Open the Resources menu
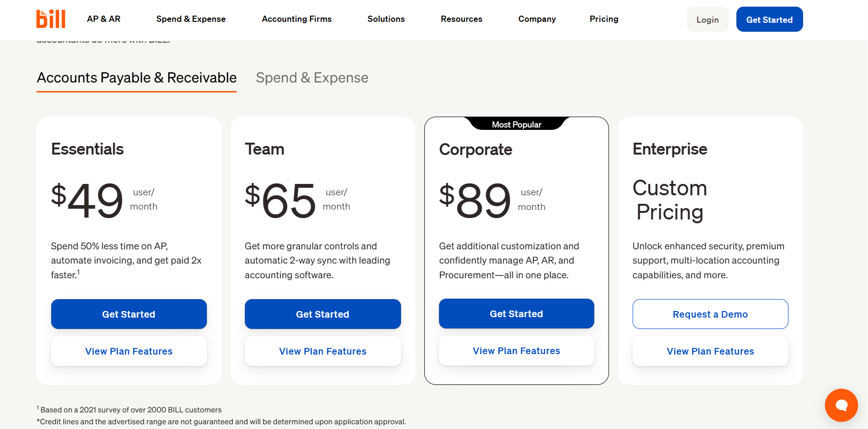This screenshot has height=429, width=868. [461, 19]
